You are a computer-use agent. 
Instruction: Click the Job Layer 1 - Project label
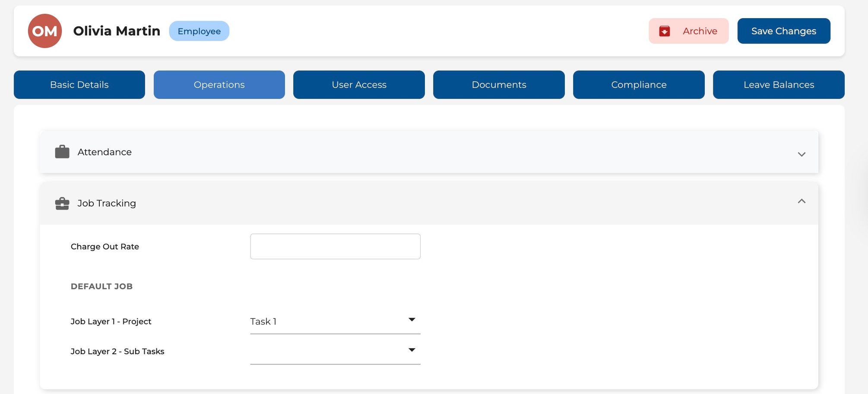[111, 321]
